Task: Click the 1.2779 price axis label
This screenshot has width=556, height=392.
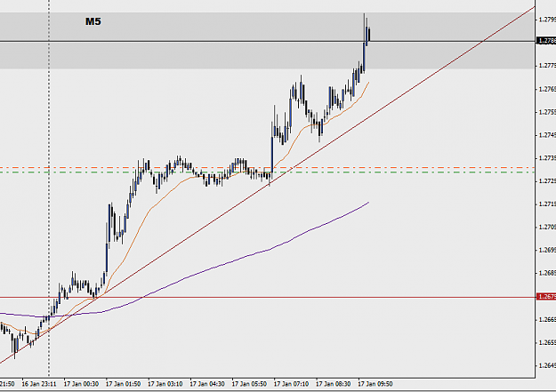Action: [547, 66]
